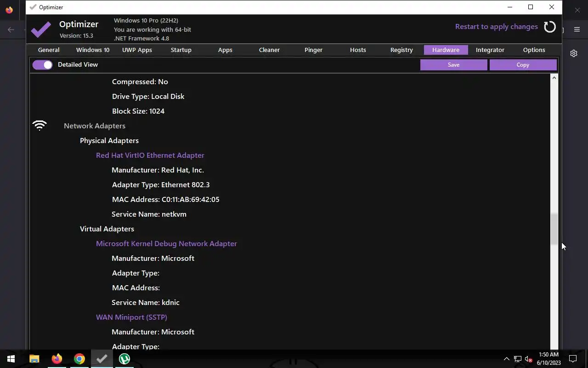
Task: Open Windows Start menu
Action: [x=11, y=359]
